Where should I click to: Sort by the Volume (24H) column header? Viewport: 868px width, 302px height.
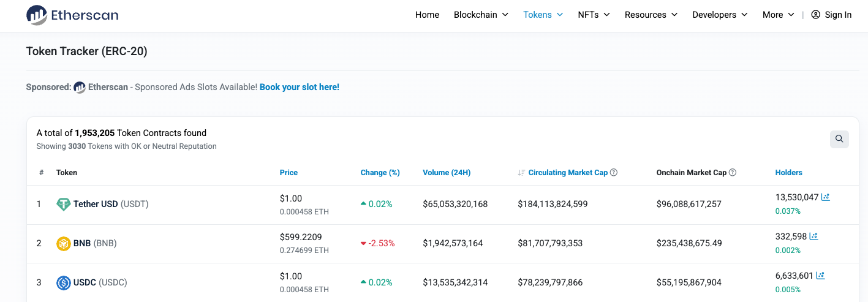coord(447,173)
